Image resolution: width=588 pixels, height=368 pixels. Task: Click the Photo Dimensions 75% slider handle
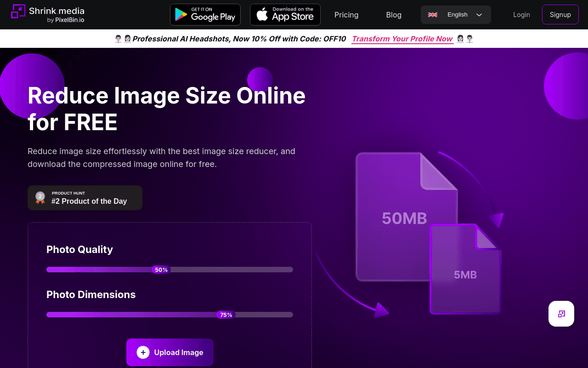(x=226, y=315)
